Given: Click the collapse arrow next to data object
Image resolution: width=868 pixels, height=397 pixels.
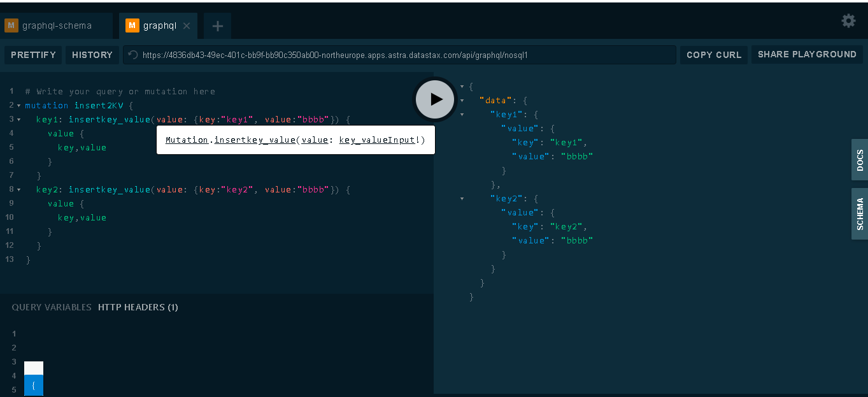Looking at the screenshot, I should coord(462,100).
